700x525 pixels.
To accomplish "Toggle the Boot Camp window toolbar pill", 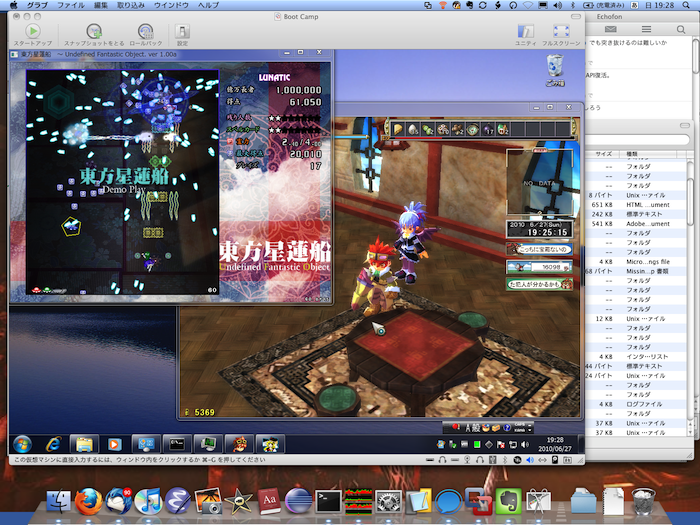I will click(x=575, y=17).
